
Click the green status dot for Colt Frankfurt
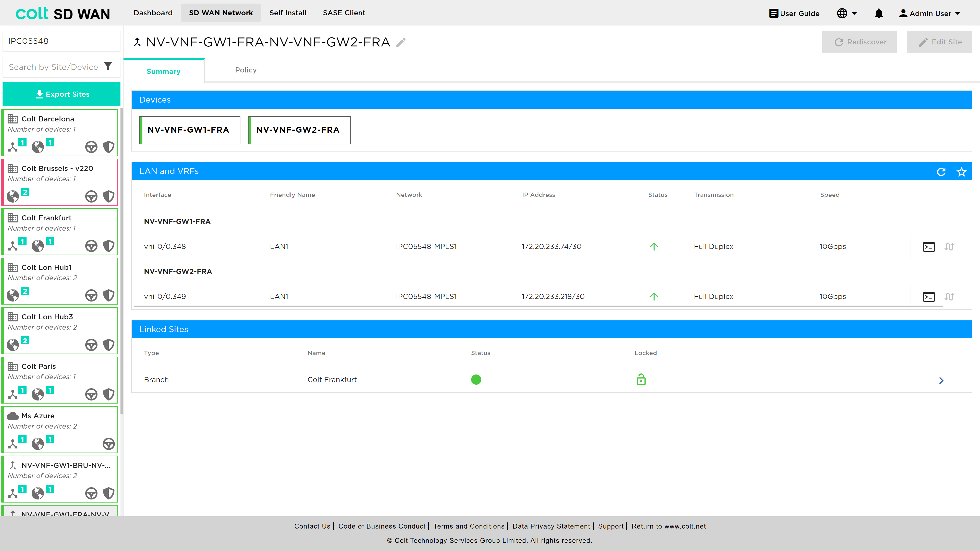click(x=476, y=380)
